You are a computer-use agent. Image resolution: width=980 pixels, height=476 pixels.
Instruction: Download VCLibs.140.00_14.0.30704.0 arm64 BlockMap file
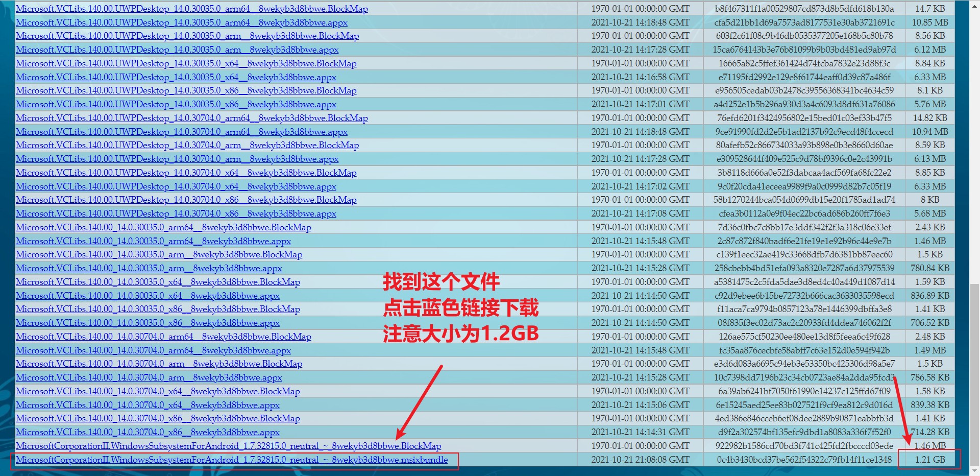coord(163,337)
